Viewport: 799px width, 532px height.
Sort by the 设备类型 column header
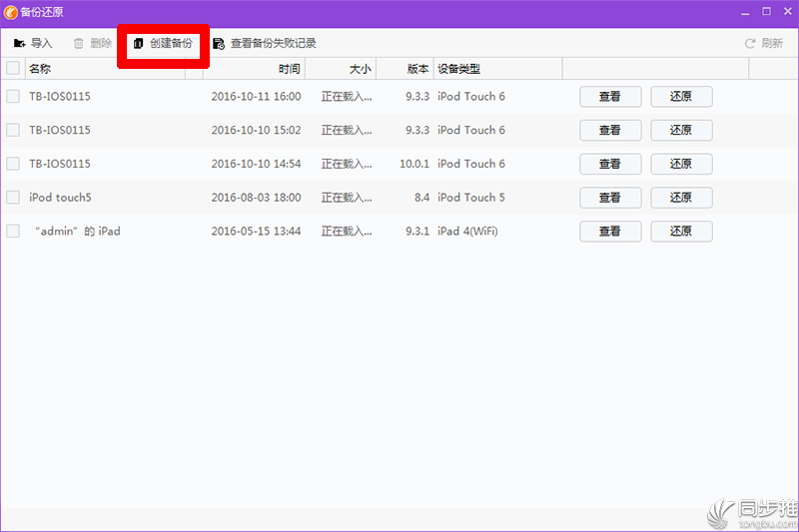[x=497, y=69]
